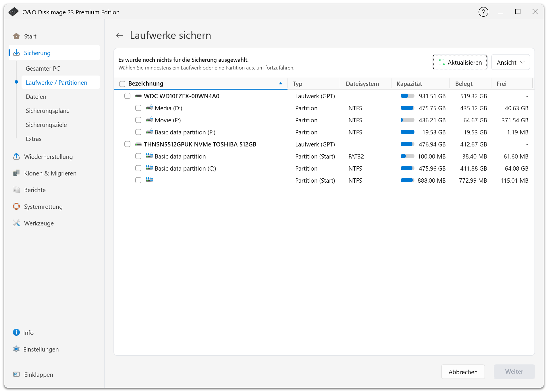
Task: Sort by the Kapazität column header
Action: pyautogui.click(x=420, y=84)
